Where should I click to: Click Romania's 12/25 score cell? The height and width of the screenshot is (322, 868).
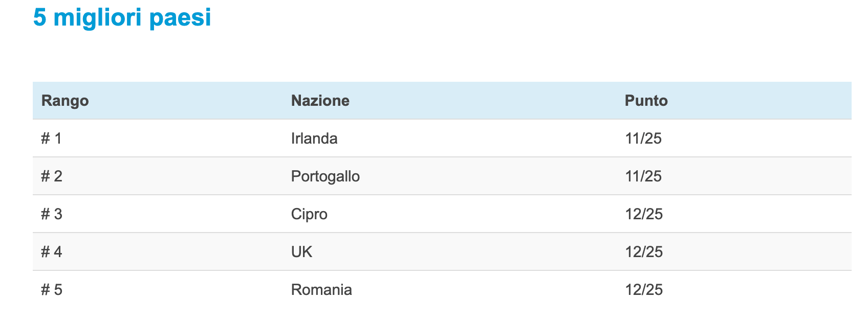pos(644,290)
